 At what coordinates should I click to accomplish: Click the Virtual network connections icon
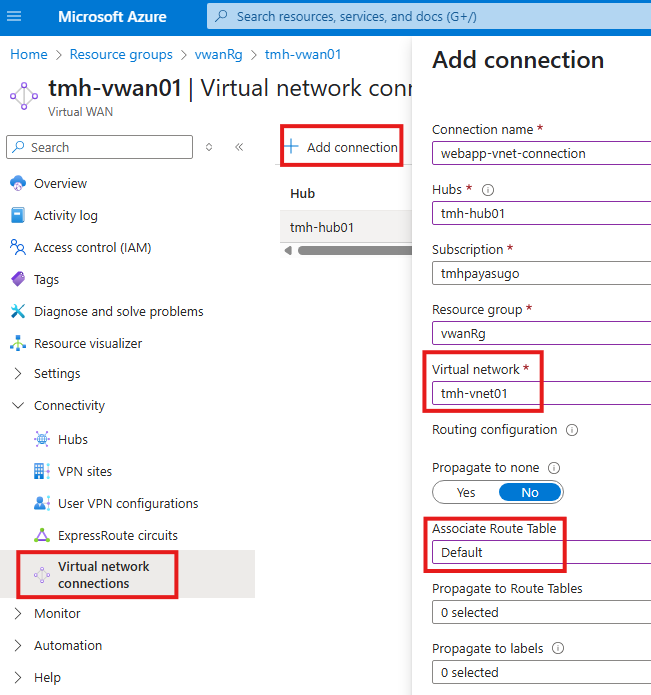[42, 575]
